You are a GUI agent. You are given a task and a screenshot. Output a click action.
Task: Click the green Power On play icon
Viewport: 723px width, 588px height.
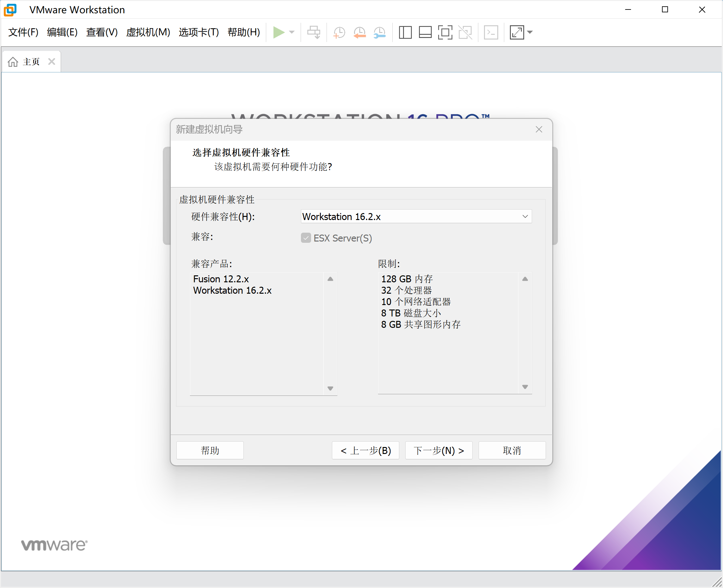(279, 33)
